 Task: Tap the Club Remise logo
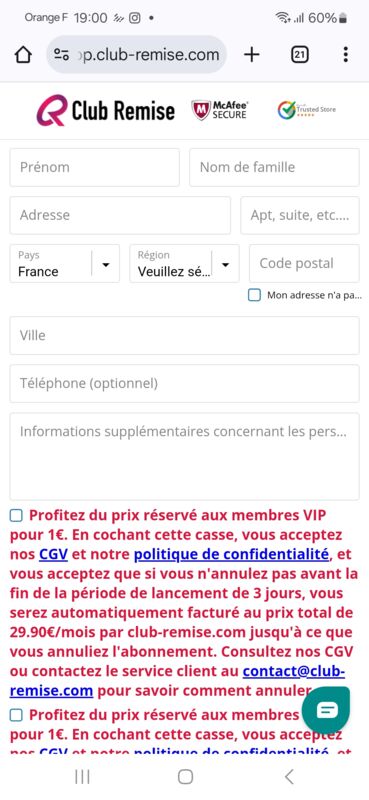tap(105, 110)
